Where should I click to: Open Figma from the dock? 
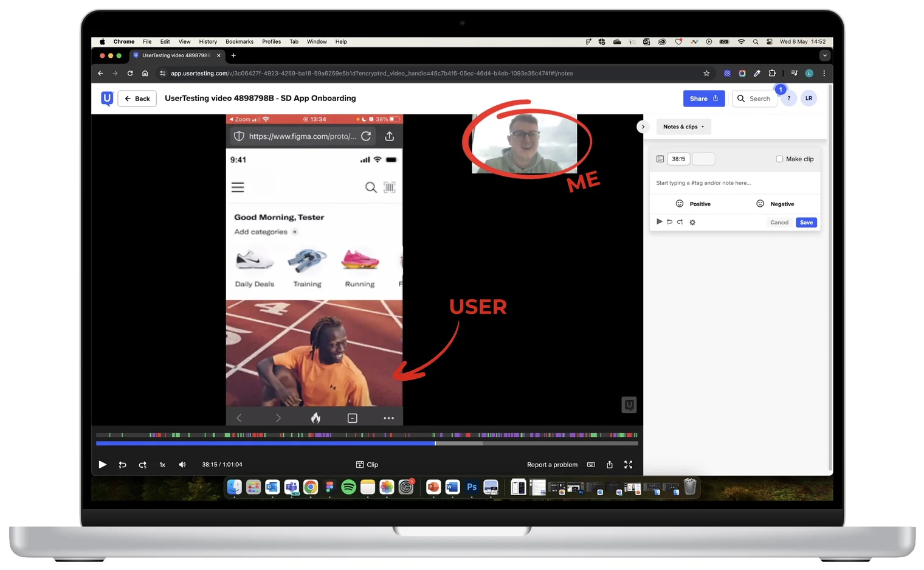click(329, 487)
